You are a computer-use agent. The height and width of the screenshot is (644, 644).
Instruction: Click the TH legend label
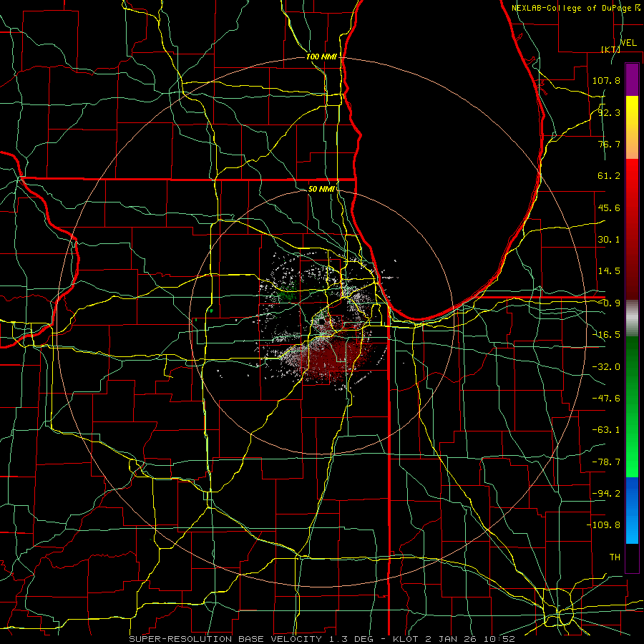point(615,557)
